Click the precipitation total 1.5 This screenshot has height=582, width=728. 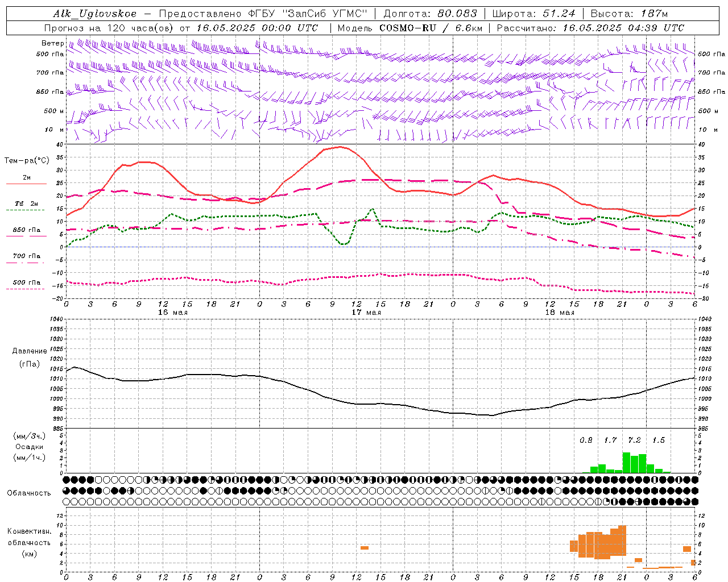click(x=659, y=440)
